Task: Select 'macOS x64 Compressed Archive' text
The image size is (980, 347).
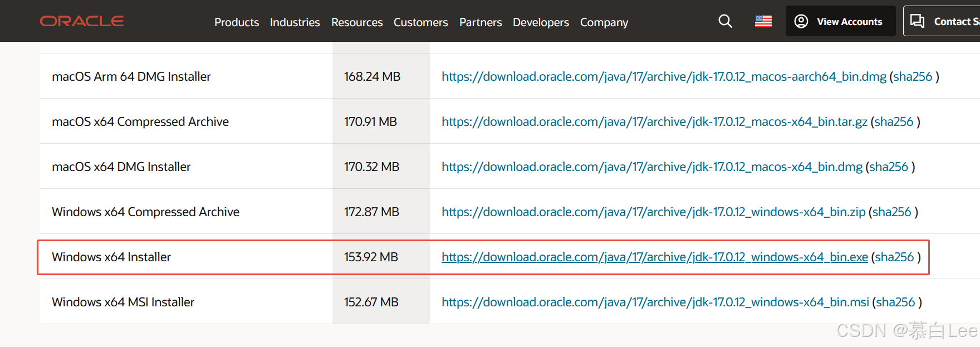Action: pyautogui.click(x=140, y=121)
